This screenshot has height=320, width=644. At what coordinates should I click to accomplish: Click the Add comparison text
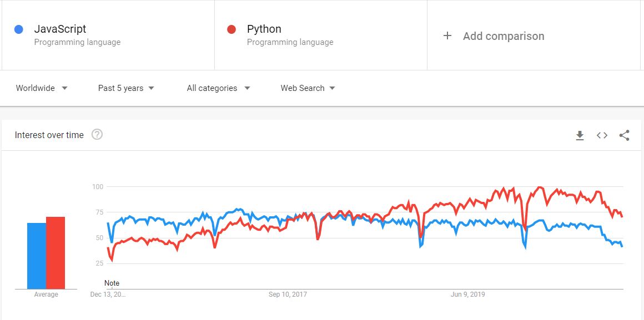tap(504, 36)
